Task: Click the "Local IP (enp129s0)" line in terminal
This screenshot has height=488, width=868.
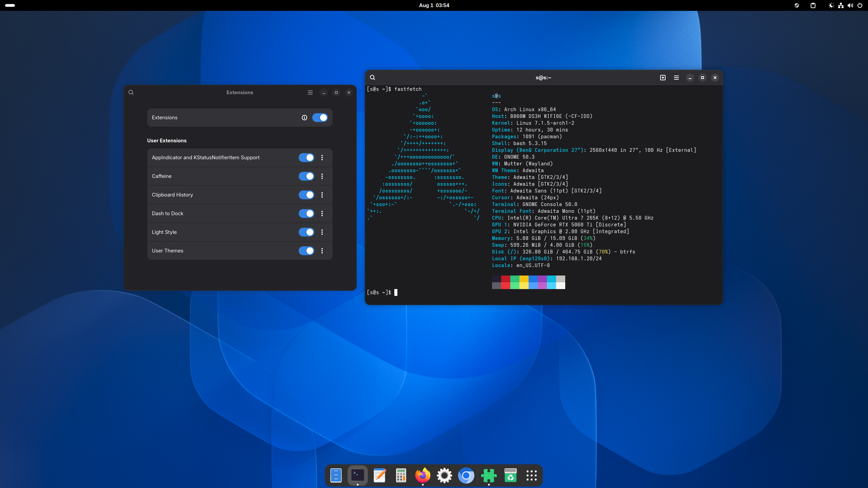Action: tap(547, 259)
